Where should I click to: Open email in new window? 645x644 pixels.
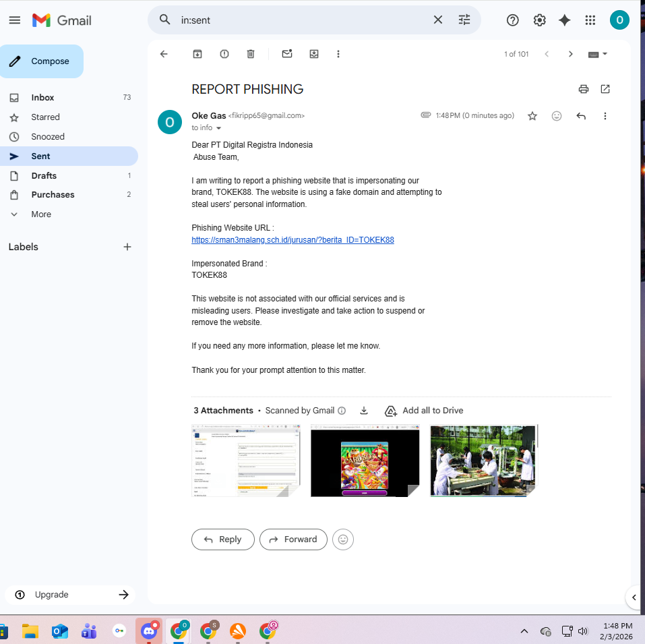[x=605, y=89]
